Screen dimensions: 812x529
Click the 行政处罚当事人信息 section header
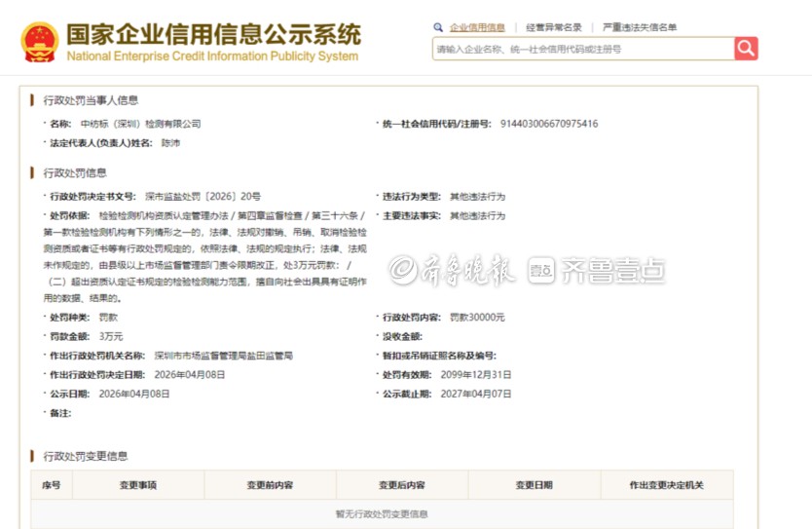pos(91,100)
